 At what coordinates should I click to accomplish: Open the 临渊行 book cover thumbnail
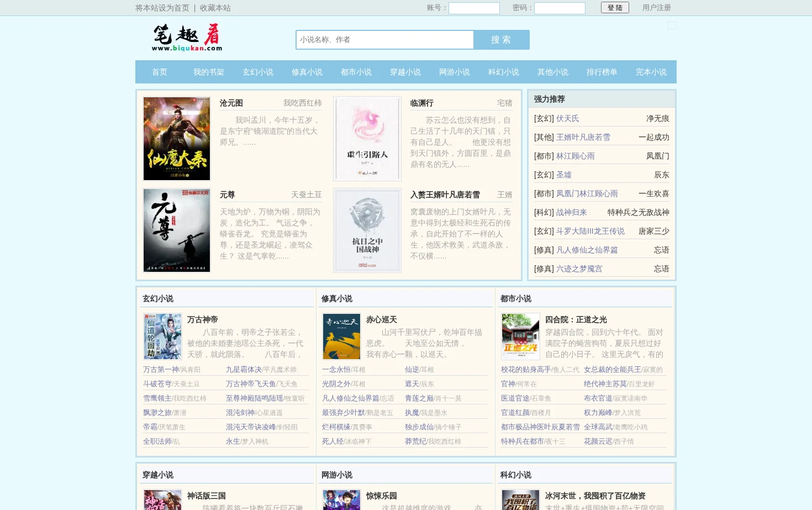click(367, 139)
